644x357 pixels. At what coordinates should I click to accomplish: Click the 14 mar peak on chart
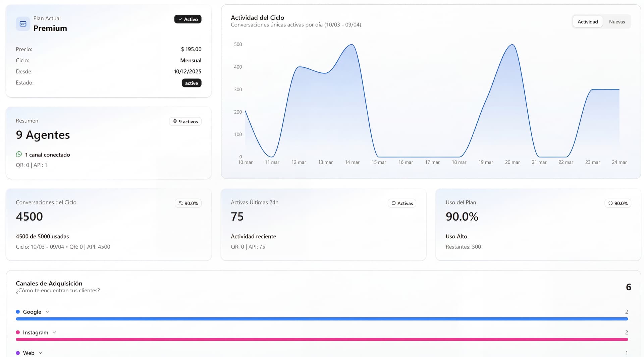tap(352, 45)
